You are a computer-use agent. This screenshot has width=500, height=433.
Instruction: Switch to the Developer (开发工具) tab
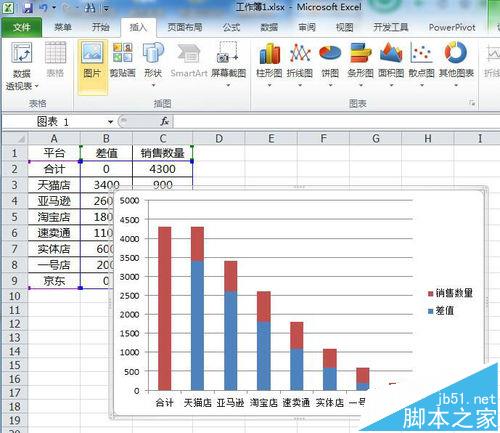(391, 27)
